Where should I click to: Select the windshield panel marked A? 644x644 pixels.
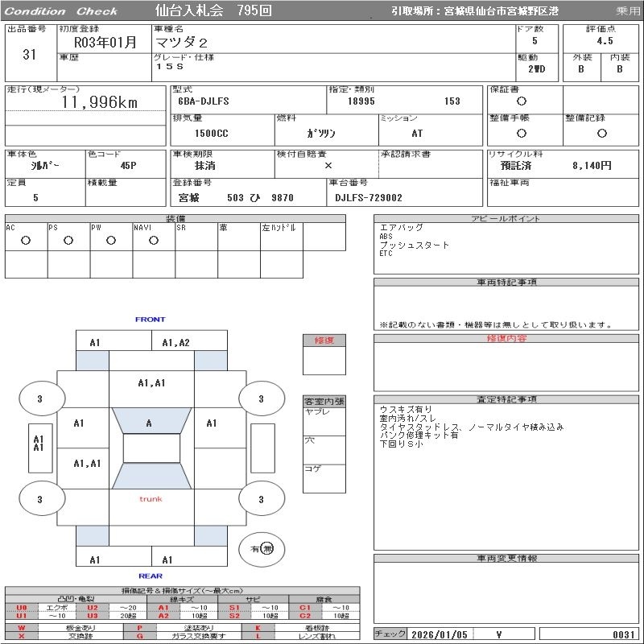pos(149,423)
